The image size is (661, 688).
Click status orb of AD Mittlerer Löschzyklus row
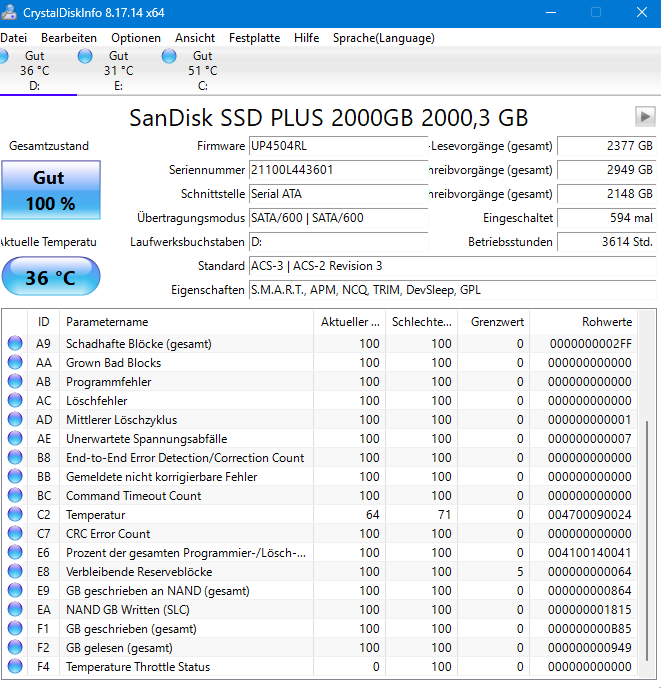[15, 419]
